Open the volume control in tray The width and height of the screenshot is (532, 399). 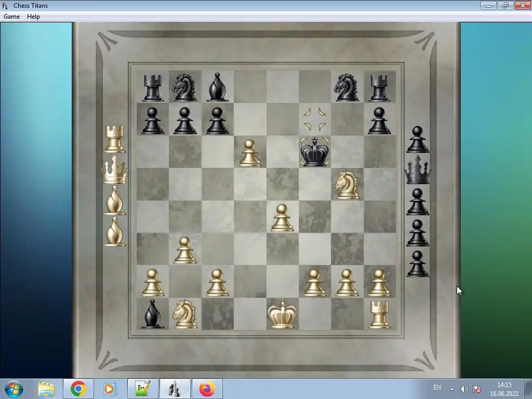pyautogui.click(x=464, y=389)
